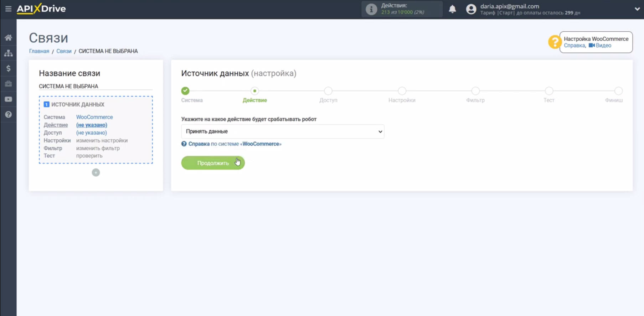Click the help icon beside Справка по системе
Viewport: 644px width, 316px height.
click(184, 144)
